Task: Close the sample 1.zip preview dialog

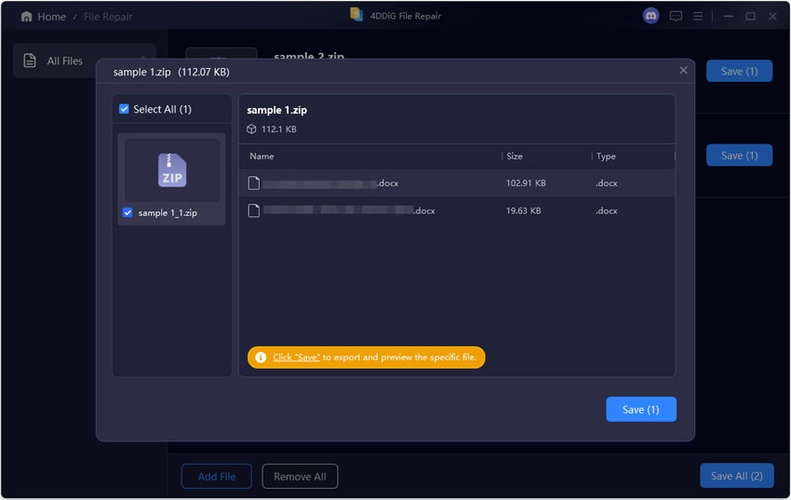Action: pyautogui.click(x=683, y=70)
